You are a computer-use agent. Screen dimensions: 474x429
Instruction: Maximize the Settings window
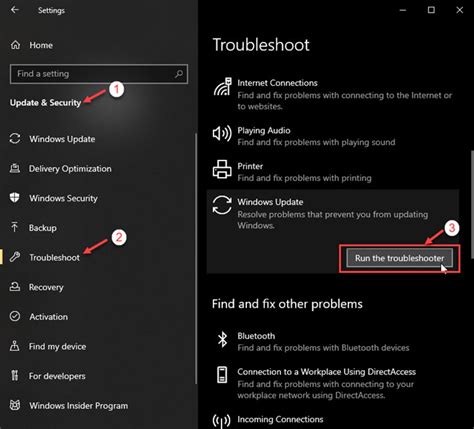431,10
